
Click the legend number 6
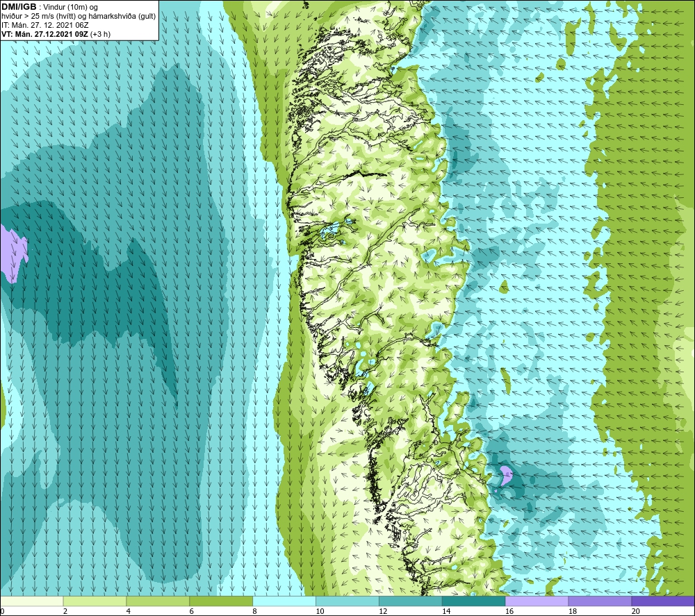(x=192, y=612)
